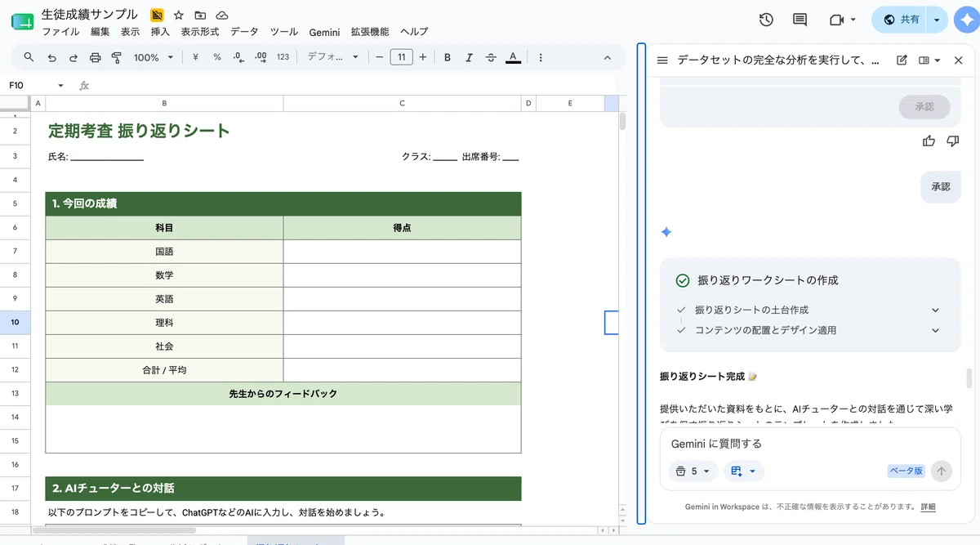
Task: Click the F10 name box
Action: click(x=29, y=85)
